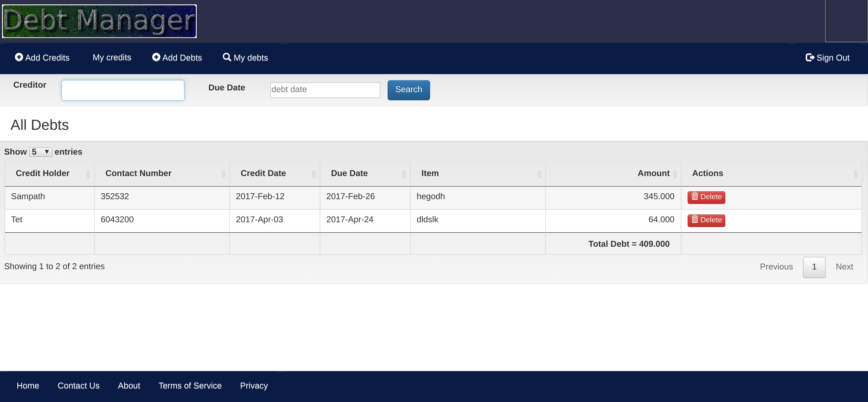Viewport: 868px width, 402px height.
Task: Go to the Add Credits page
Action: 42,57
